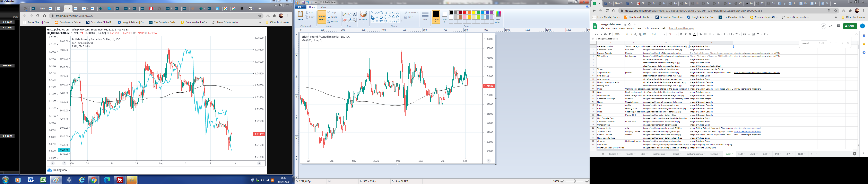Image resolution: width=868 pixels, height=184 pixels.
Task: Pick the Eraser tool in Paint
Action: tap(344, 20)
